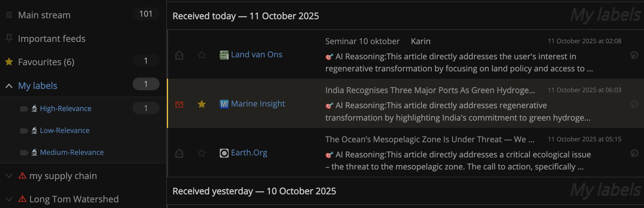Unstar the Marine Insight article
The height and width of the screenshot is (208, 644).
pos(201,104)
